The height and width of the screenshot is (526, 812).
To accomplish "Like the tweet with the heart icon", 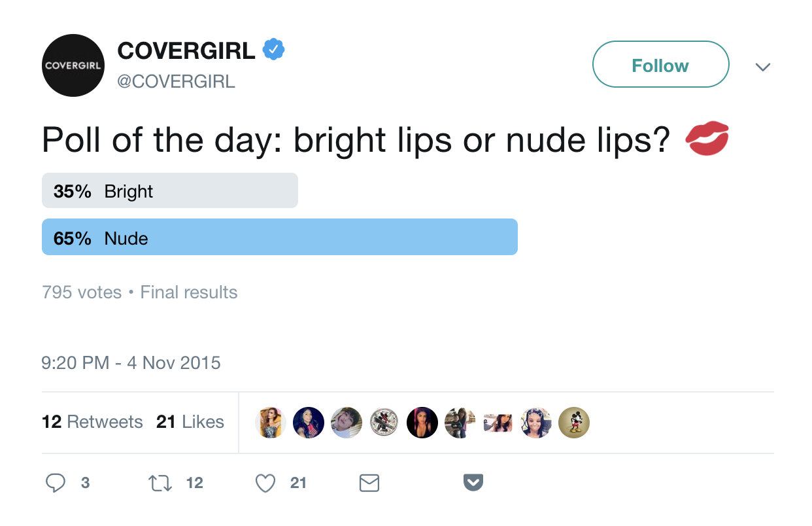I will (265, 483).
